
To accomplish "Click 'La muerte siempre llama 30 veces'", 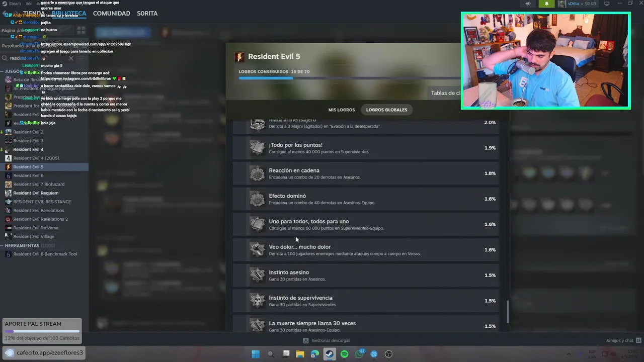I will (x=312, y=323).
